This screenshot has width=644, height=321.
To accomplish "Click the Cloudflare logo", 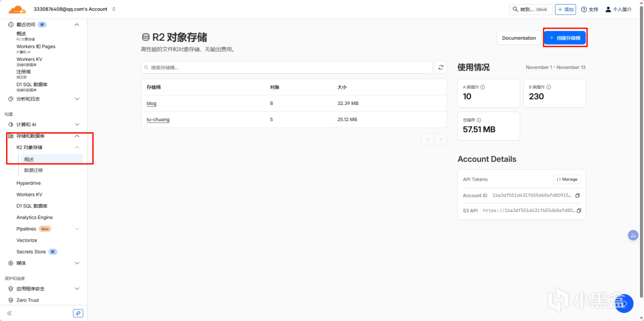I will coord(17,9).
